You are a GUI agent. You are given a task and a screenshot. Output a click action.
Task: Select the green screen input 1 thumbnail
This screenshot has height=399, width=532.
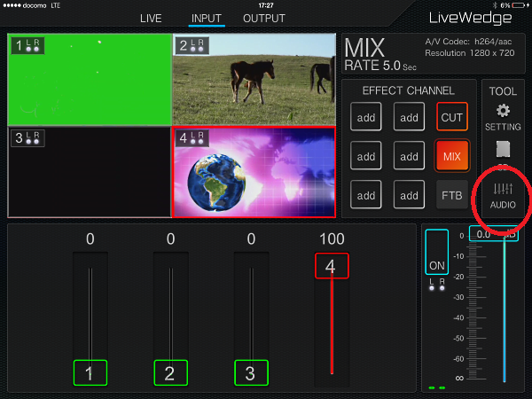point(89,80)
